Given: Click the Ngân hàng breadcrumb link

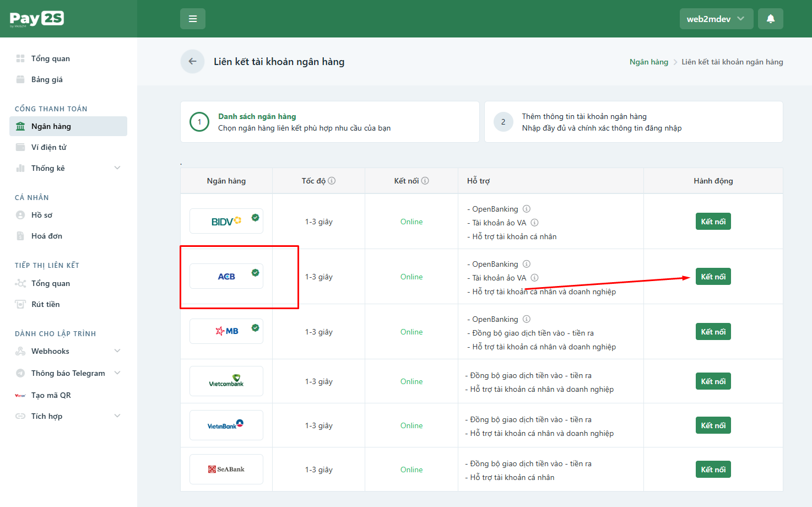Looking at the screenshot, I should click(649, 62).
